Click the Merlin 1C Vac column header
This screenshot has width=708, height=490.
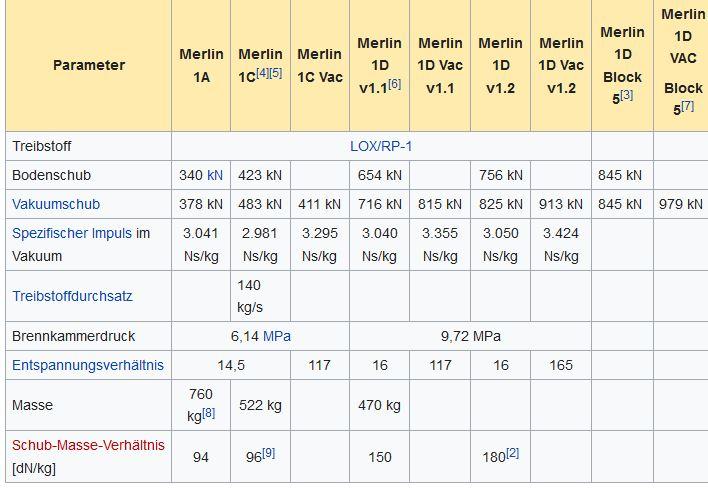pos(320,65)
